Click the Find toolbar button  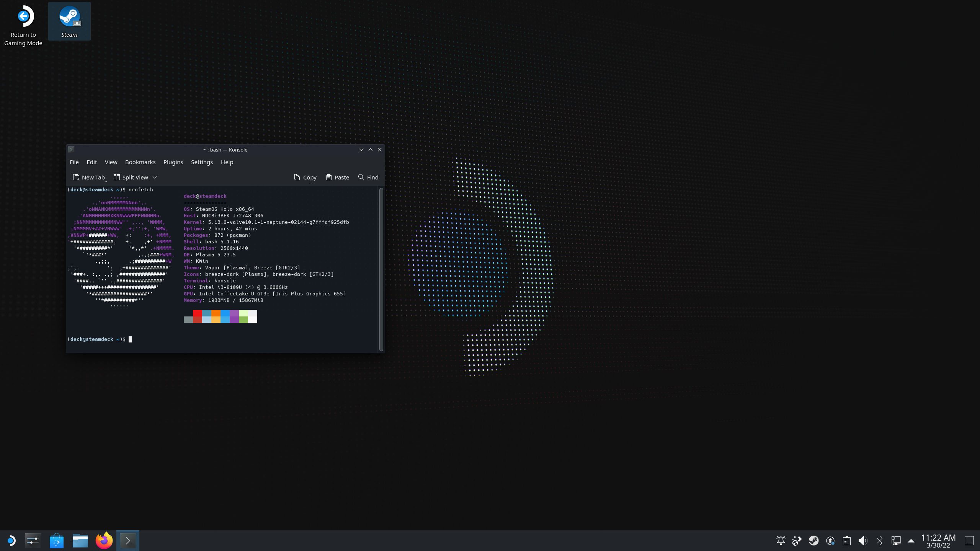pyautogui.click(x=368, y=178)
